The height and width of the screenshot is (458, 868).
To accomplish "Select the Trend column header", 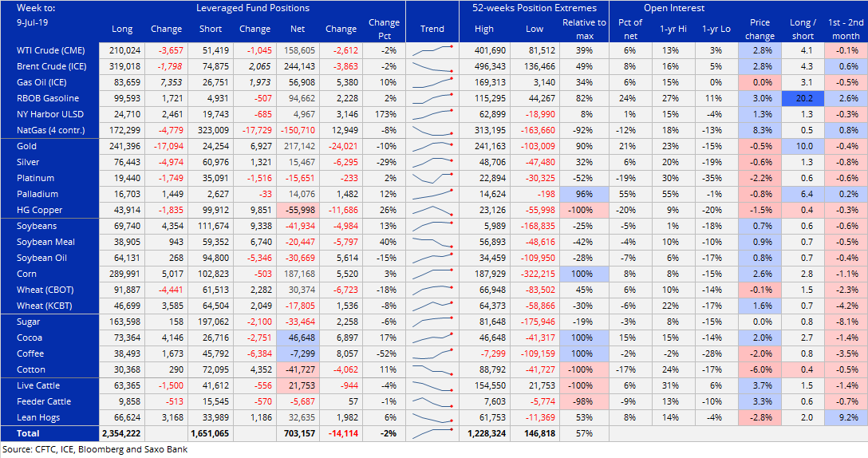I will [x=432, y=29].
